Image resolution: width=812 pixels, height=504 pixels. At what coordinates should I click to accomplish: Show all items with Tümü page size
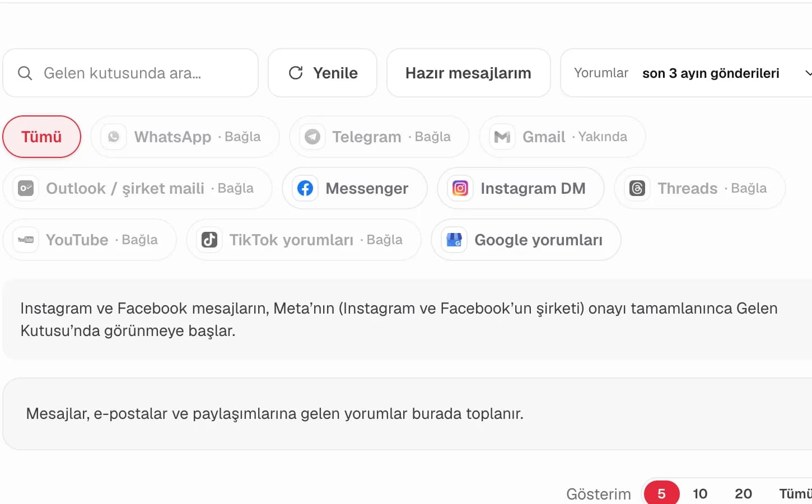(x=795, y=493)
